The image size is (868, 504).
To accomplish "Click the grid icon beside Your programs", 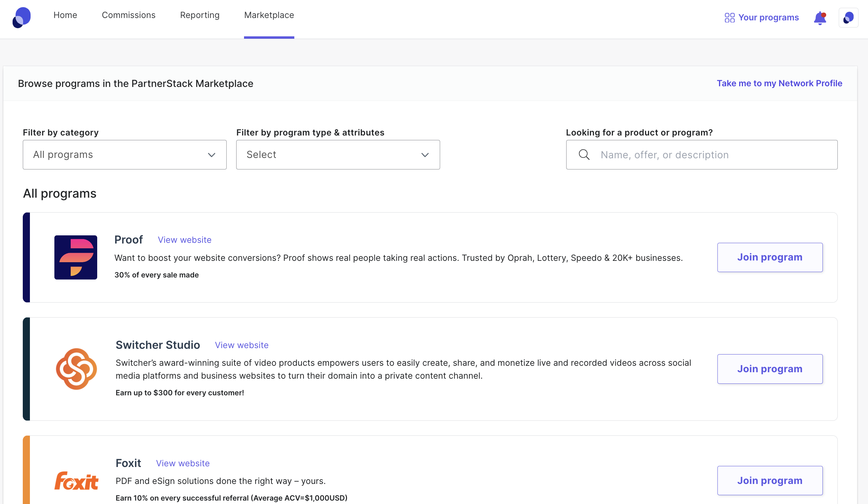I will click(730, 18).
